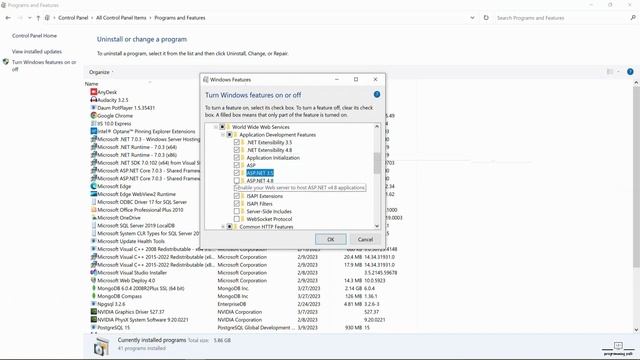Click the PostgreSQL 15 icon

click(x=93, y=327)
